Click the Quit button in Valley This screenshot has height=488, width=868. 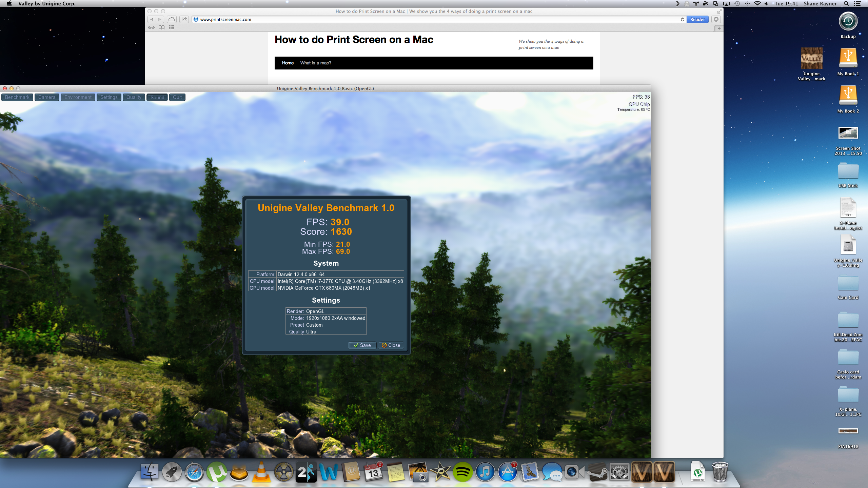coord(177,97)
